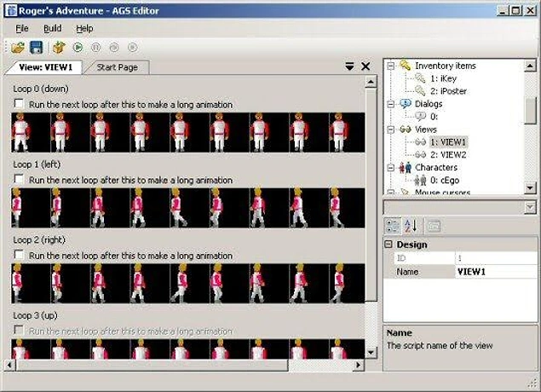Click the property pages icon
Screen dimensions: 541x392
pyautogui.click(x=434, y=226)
